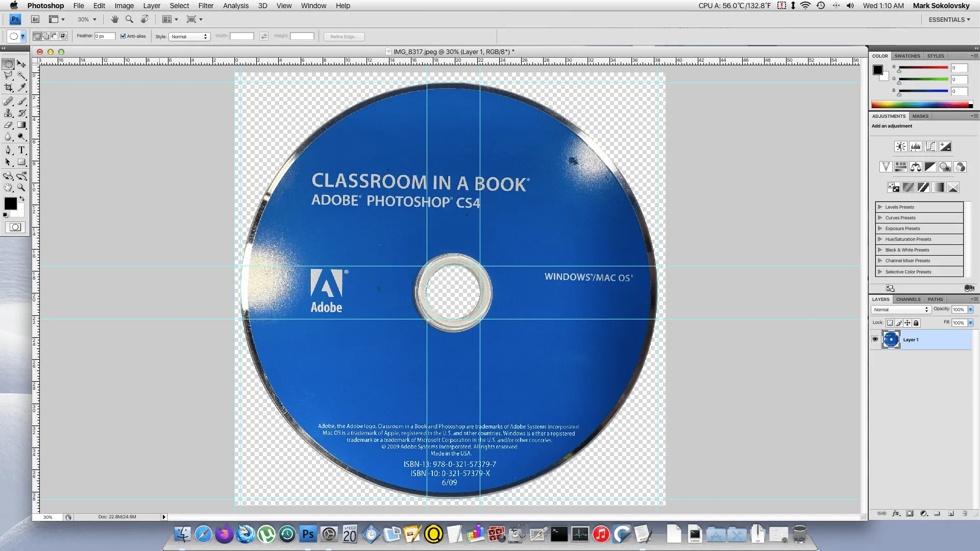Viewport: 980px width, 551px height.
Task: Toggle the transparency lock on Layer 1
Action: [890, 322]
